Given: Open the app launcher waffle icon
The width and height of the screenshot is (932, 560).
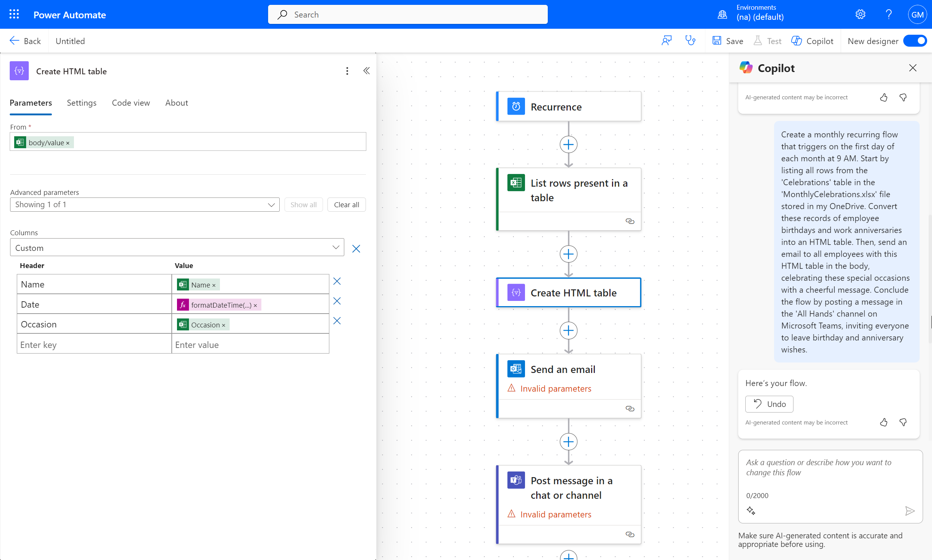Looking at the screenshot, I should click(14, 14).
